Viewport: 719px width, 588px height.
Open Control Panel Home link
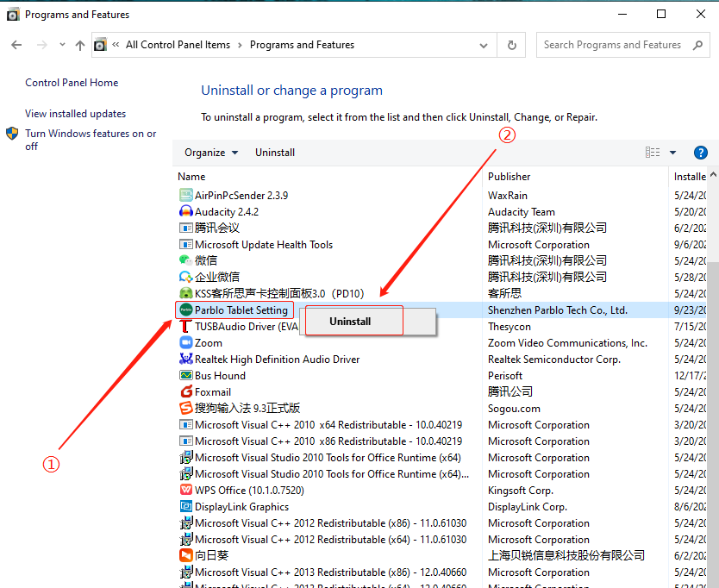[72, 83]
